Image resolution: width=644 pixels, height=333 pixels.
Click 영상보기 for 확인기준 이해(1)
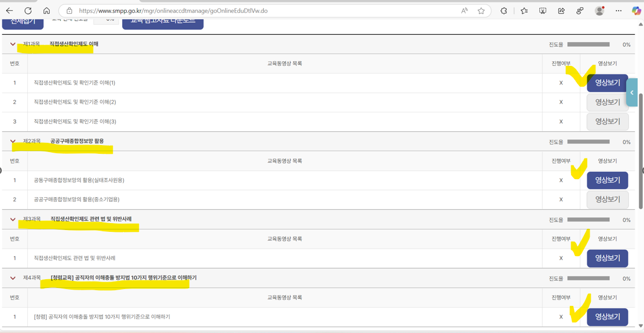[608, 83]
